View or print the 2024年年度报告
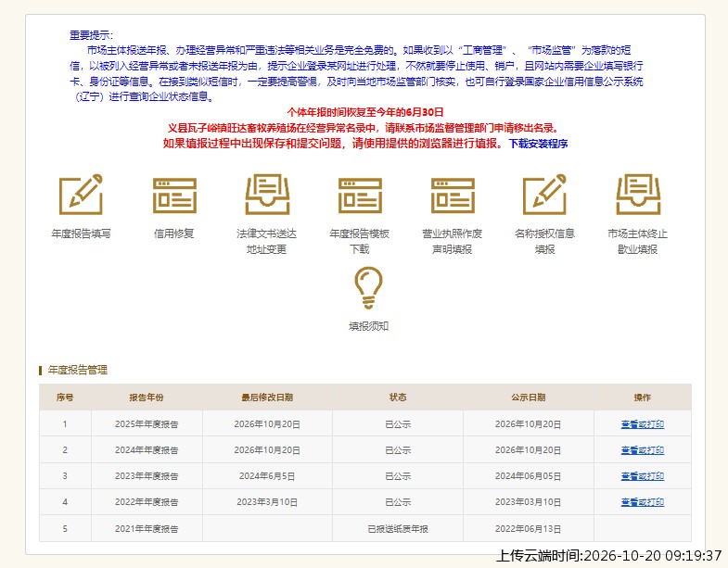The width and height of the screenshot is (728, 568). [x=643, y=450]
